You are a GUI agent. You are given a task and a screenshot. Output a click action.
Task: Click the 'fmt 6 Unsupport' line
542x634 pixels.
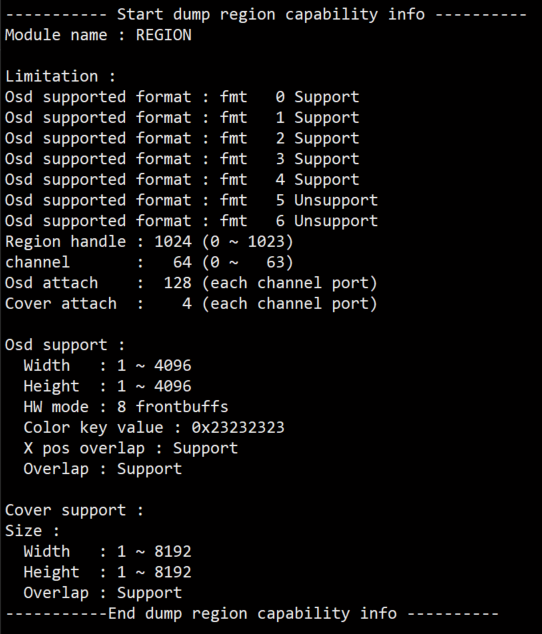coord(191,221)
